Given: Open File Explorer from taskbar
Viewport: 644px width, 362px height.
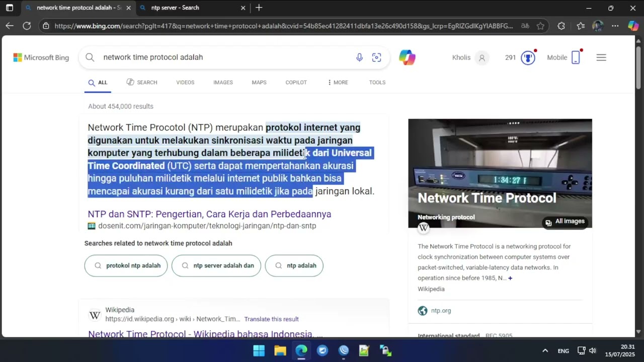Looking at the screenshot, I should pos(280,350).
